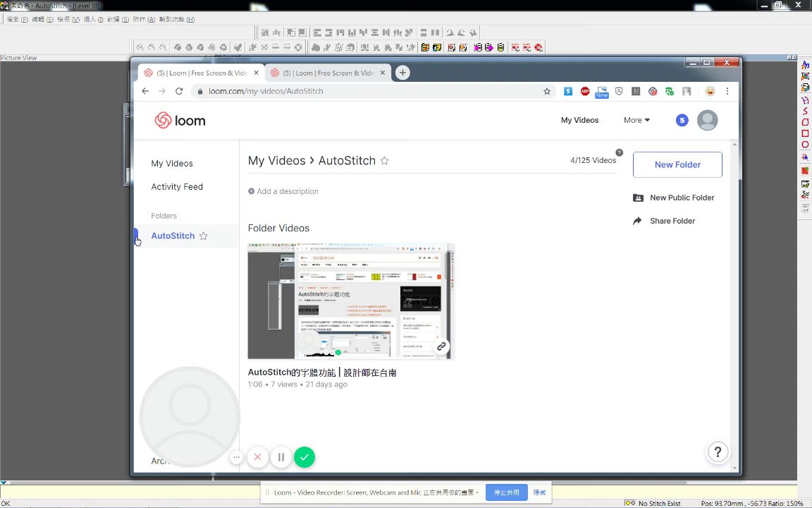The width and height of the screenshot is (812, 508).
Task: Click the help icon beside the 4/125 Videos count
Action: click(620, 152)
